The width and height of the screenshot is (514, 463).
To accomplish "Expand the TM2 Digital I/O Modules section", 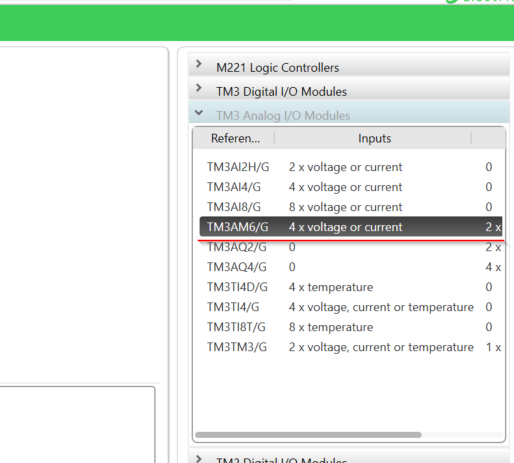I will pos(349,457).
